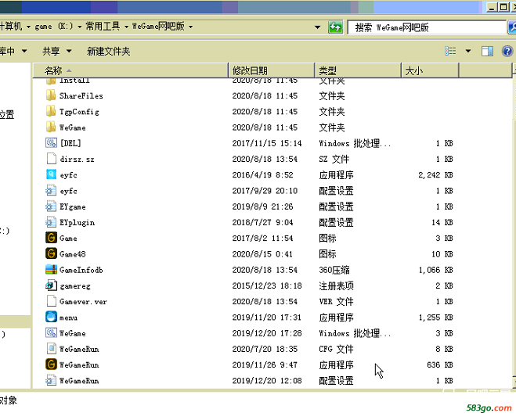Open the 共享 (Share) dropdown menu
516x420 pixels.
(x=56, y=52)
